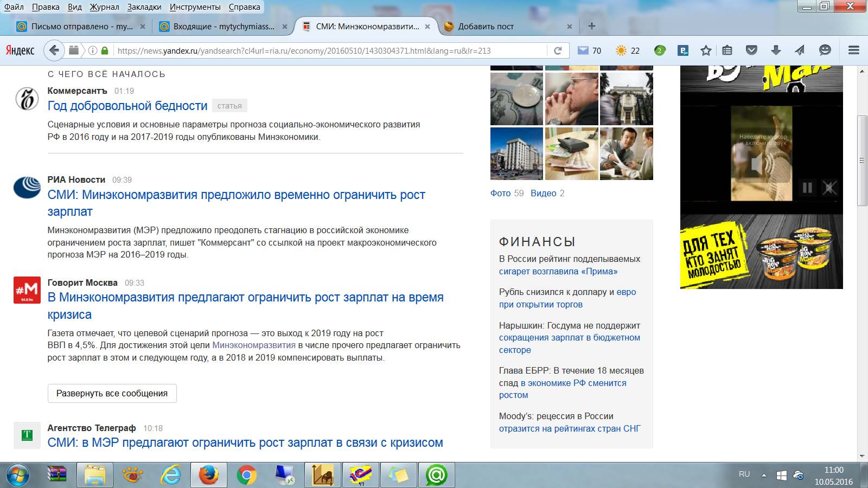Open the Справка menu

point(244,7)
